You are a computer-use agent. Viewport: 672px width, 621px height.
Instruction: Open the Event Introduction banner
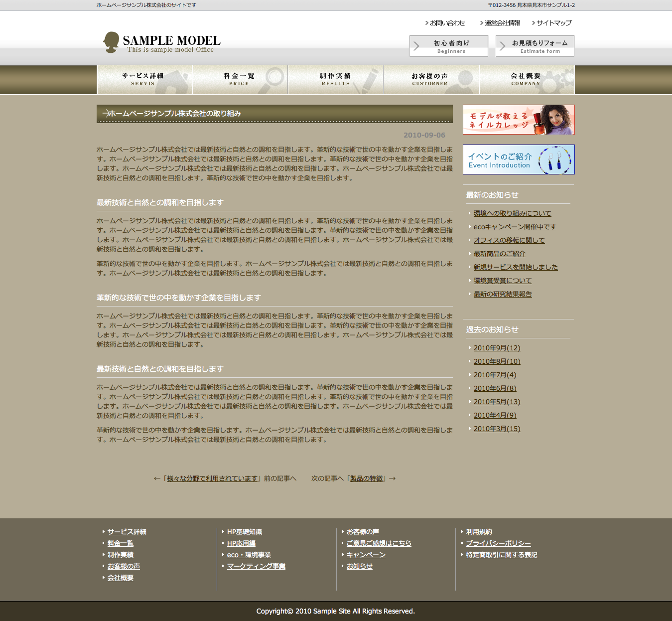(x=519, y=159)
